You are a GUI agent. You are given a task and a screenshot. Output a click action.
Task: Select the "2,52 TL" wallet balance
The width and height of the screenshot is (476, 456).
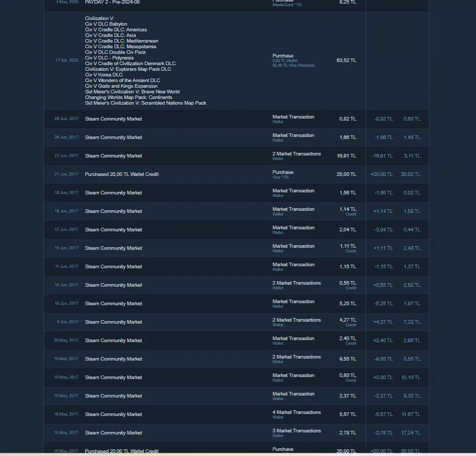(x=412, y=285)
